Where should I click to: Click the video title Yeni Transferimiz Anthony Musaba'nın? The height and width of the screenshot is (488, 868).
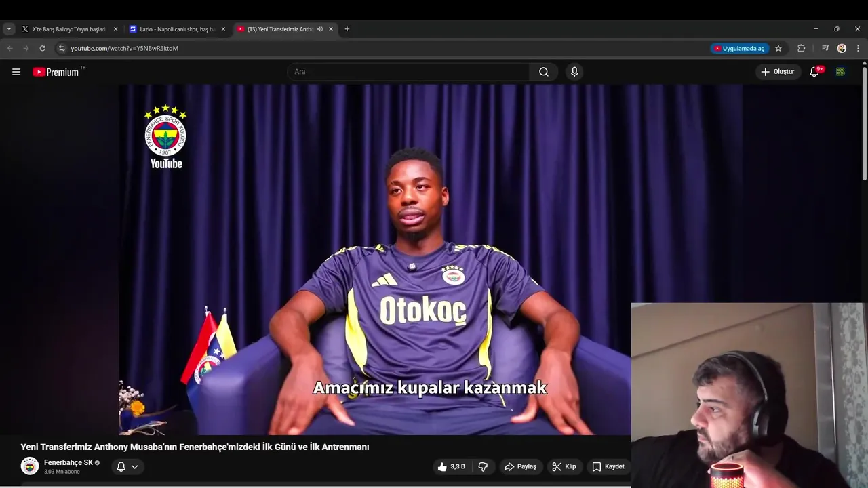tap(195, 447)
